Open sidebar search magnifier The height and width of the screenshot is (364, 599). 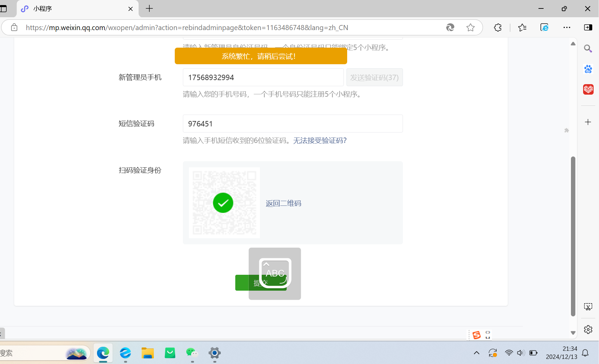[588, 49]
